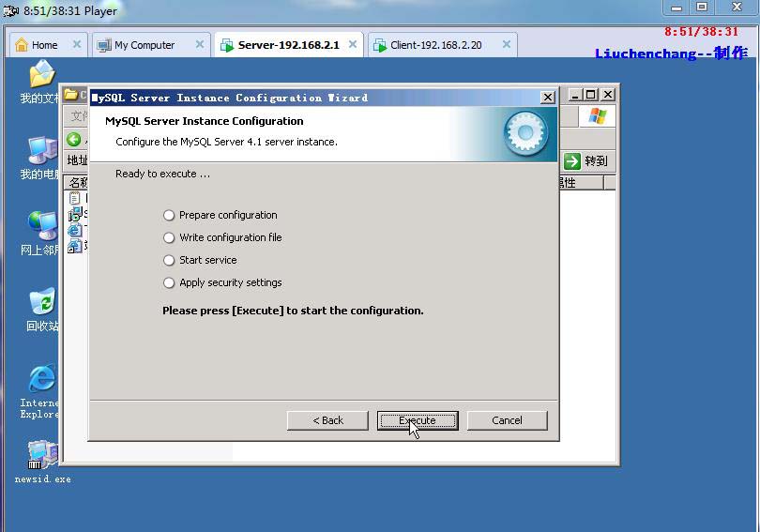Click the 名称 column header in Explorer
The height and width of the screenshot is (532, 760).
[77, 183]
